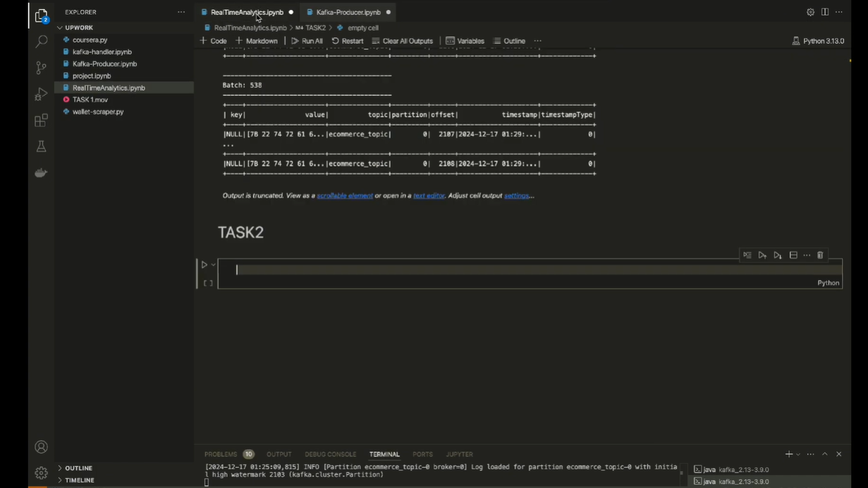Open the PORTS panel tab
This screenshot has width=868, height=488.
tap(422, 455)
